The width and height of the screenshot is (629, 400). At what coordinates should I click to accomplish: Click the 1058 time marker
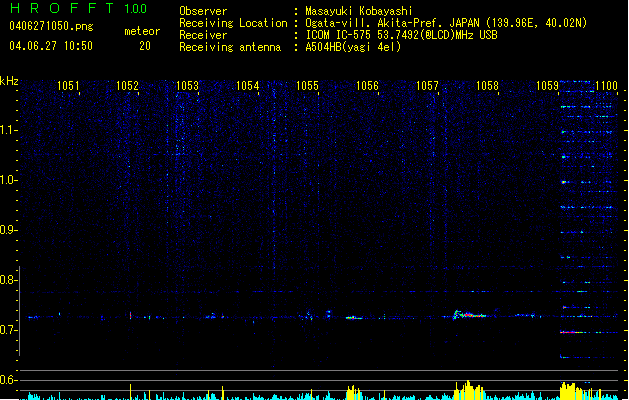[487, 86]
